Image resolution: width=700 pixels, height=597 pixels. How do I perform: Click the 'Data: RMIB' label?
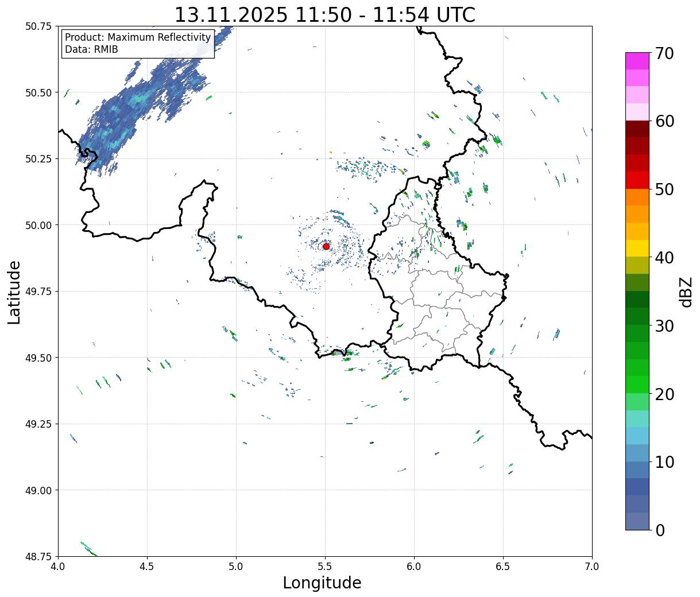91,50
